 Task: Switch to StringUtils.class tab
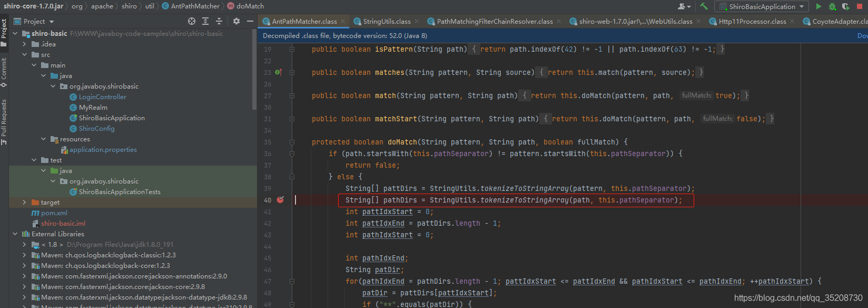[387, 21]
